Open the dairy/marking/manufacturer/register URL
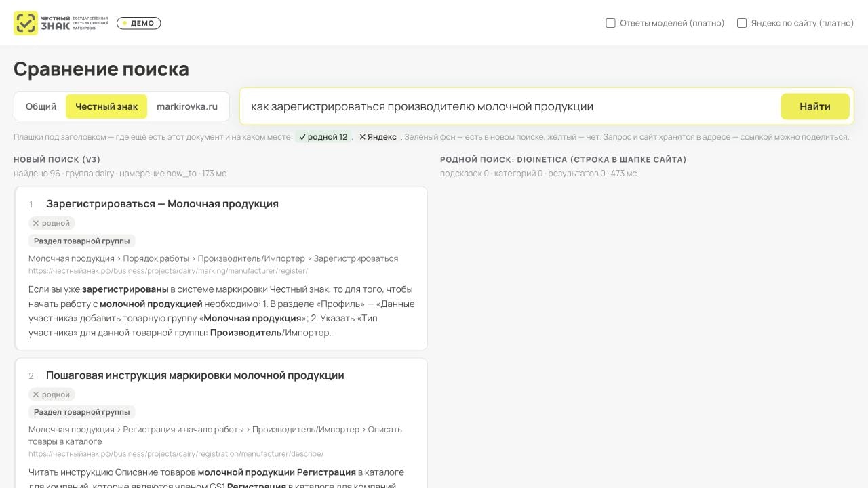This screenshot has height=488, width=868. [x=168, y=271]
